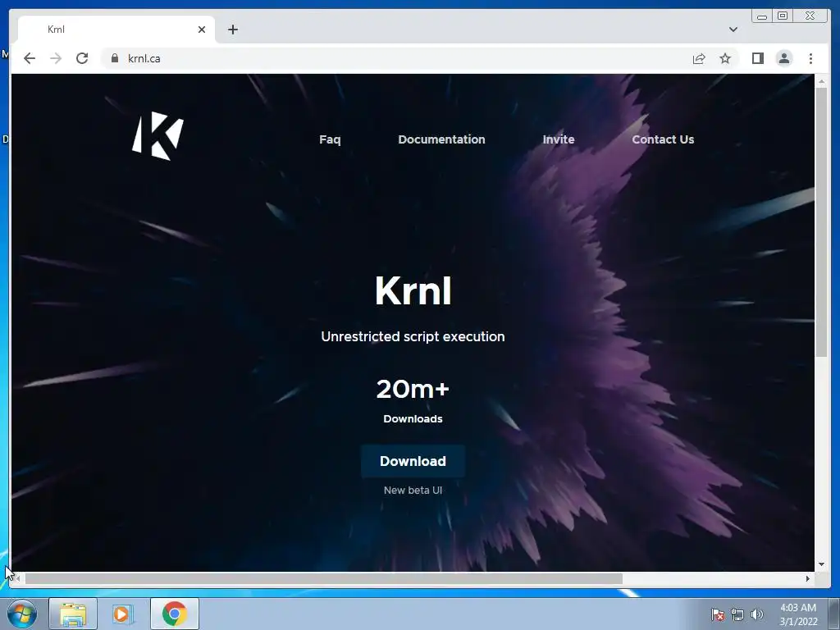Viewport: 840px width, 630px height.
Task: Click the horizontal scrollbar thumb
Action: point(323,578)
